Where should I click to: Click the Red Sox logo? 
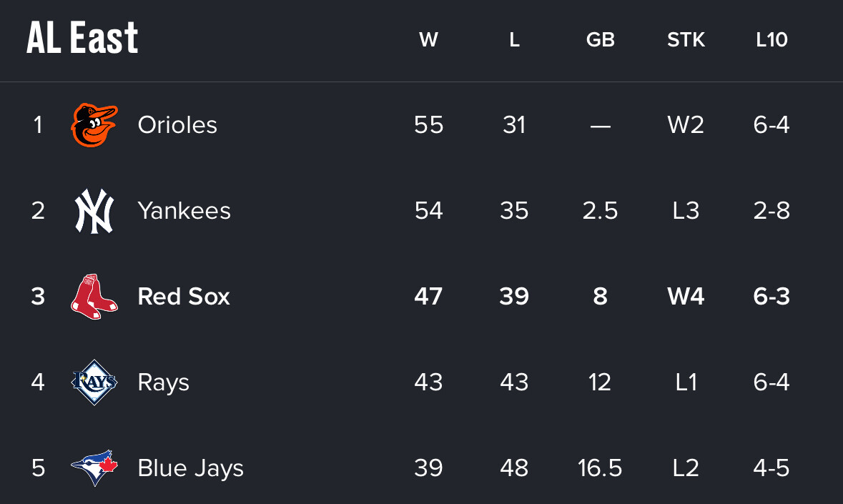(94, 296)
